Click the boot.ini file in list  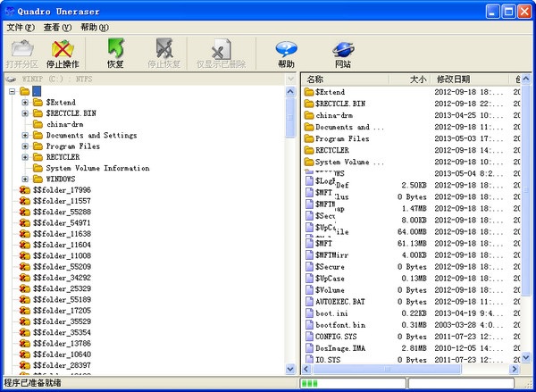[x=331, y=313]
